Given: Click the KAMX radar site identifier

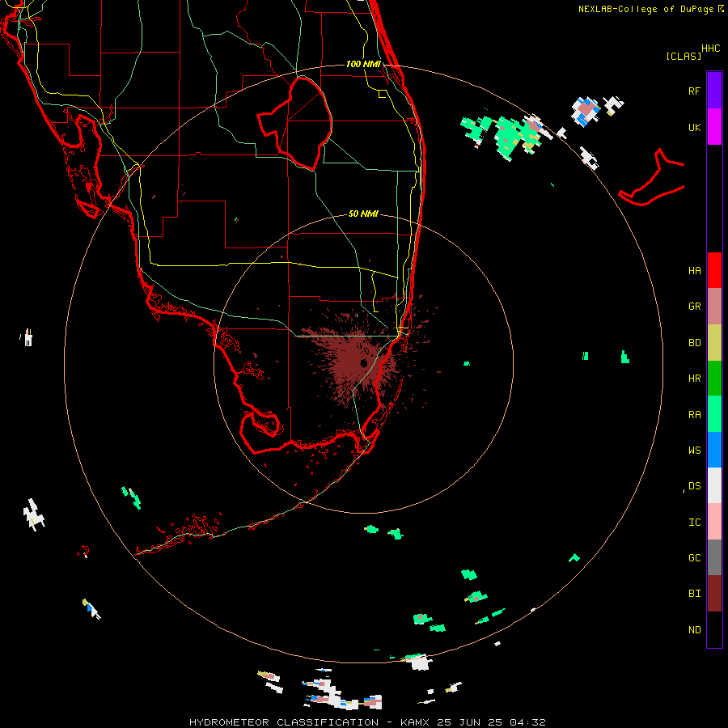Looking at the screenshot, I should pyautogui.click(x=417, y=722).
